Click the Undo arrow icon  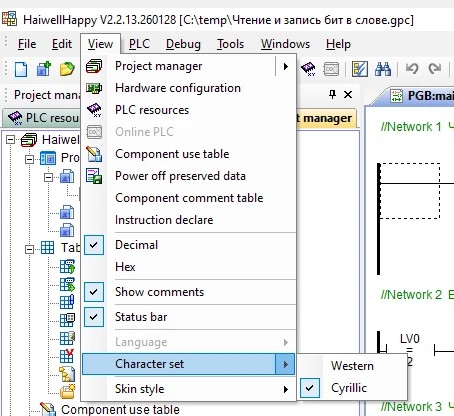(412, 69)
